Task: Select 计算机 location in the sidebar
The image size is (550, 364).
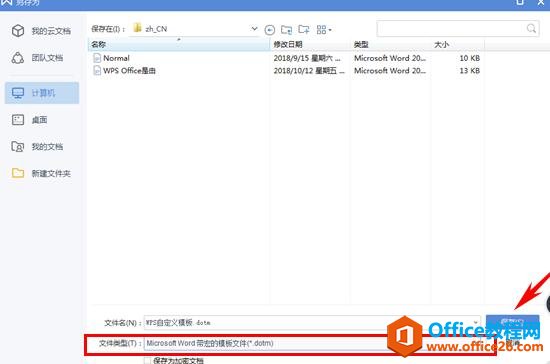Action: pyautogui.click(x=42, y=93)
